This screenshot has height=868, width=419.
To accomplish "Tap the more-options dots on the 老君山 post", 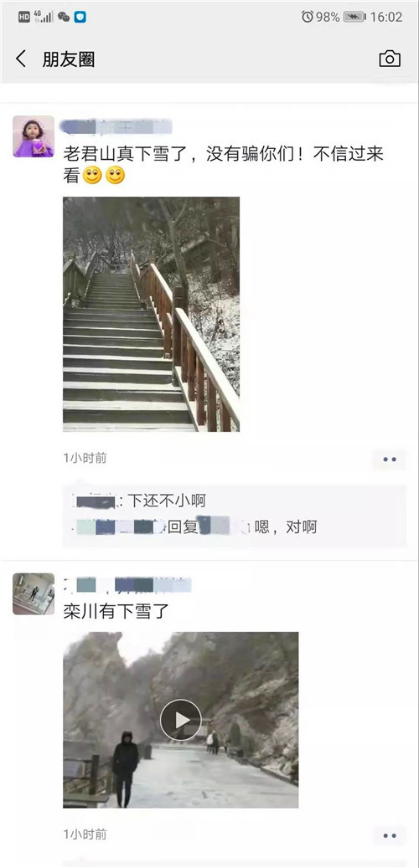I will [x=390, y=459].
